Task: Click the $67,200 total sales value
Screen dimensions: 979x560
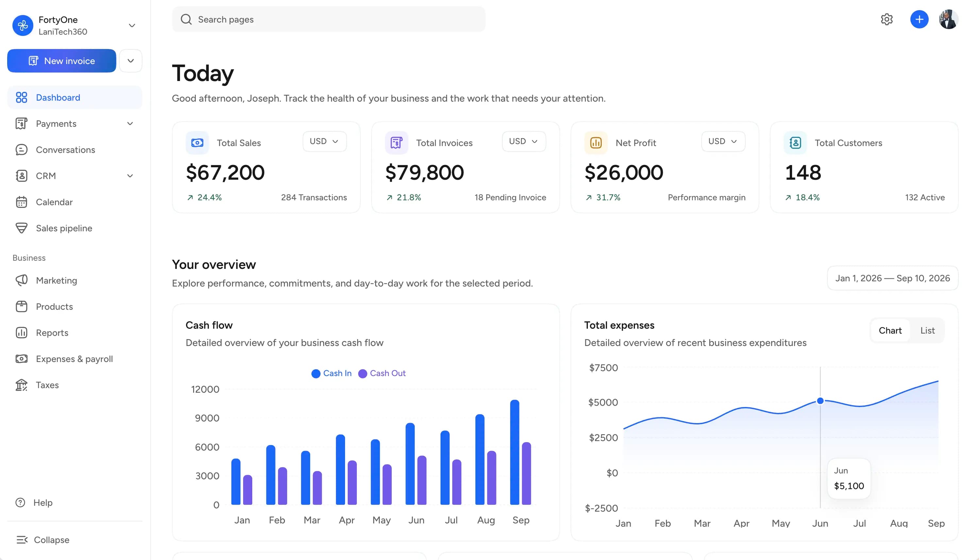Action: click(225, 172)
